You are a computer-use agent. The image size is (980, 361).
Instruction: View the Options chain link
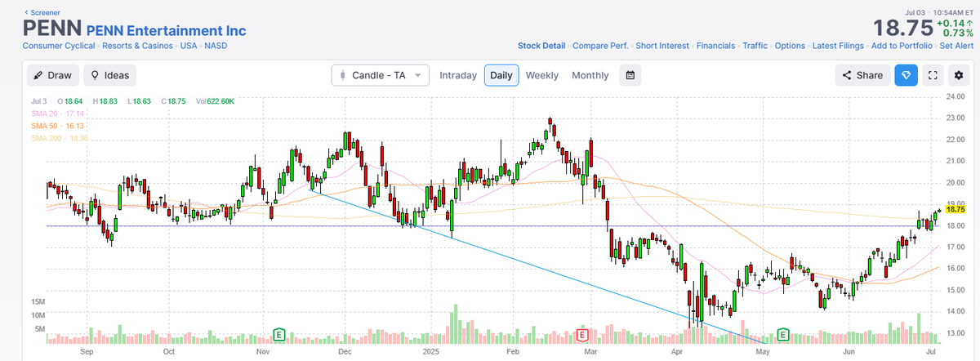coord(790,46)
